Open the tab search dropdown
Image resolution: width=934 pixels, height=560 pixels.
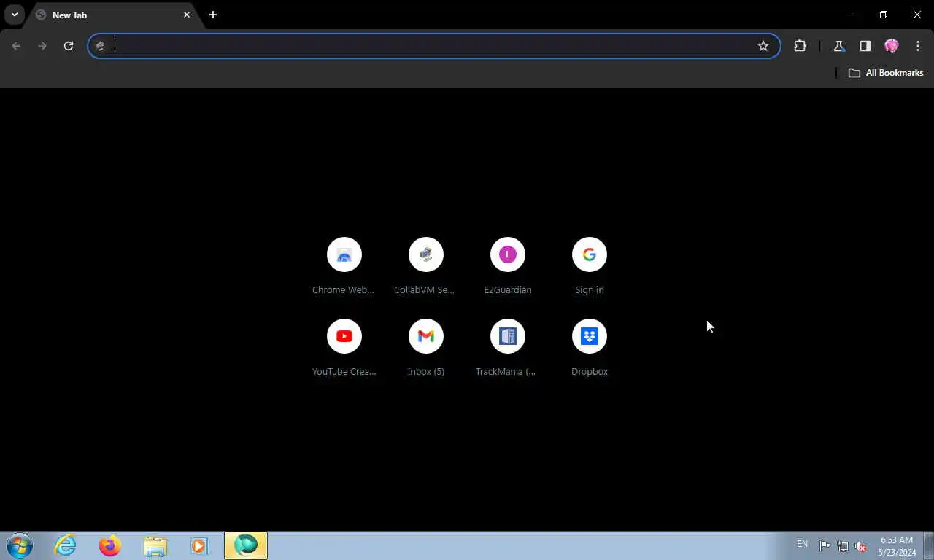14,15
